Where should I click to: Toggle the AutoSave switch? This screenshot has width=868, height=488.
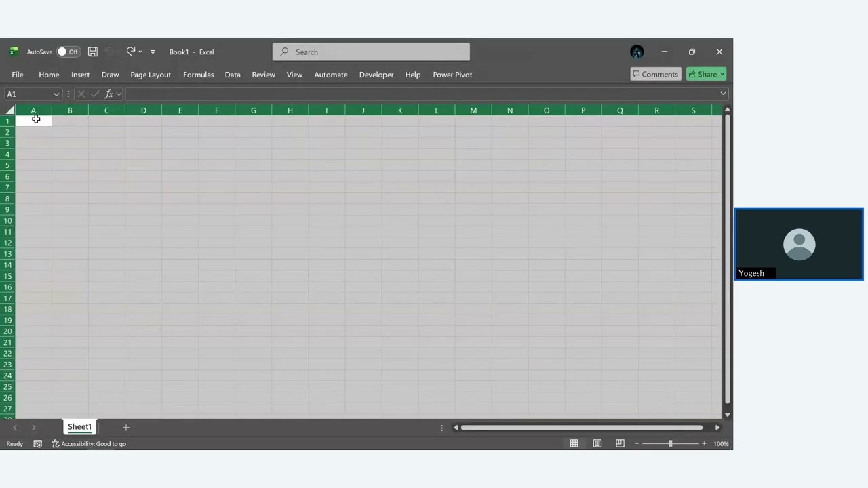[x=68, y=52]
